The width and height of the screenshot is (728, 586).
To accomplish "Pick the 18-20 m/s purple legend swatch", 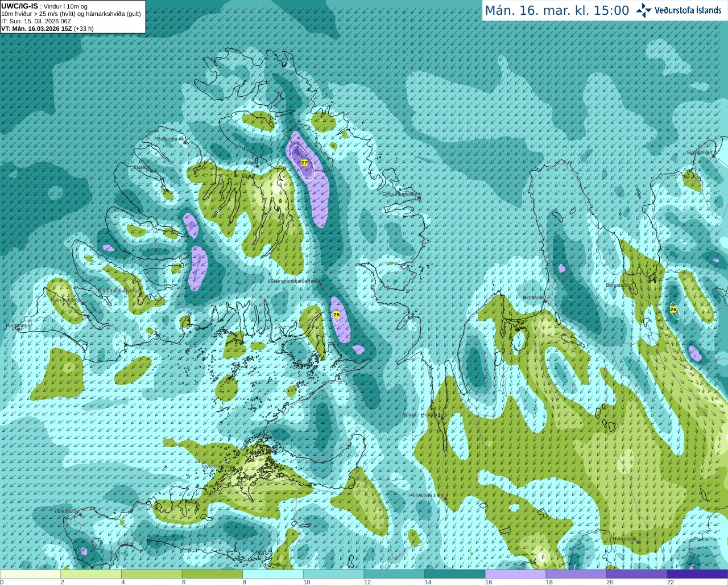I will [576, 574].
